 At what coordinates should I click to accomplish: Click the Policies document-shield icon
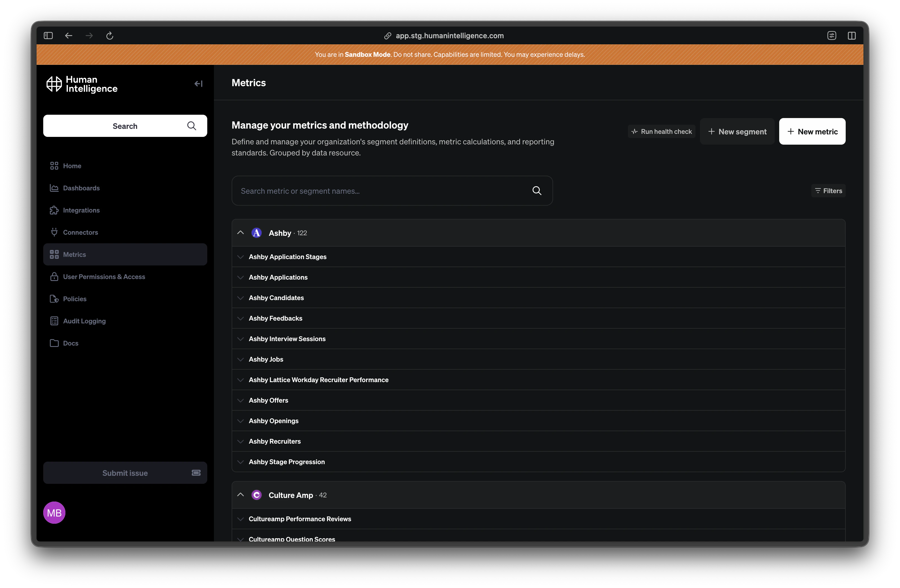[54, 299]
